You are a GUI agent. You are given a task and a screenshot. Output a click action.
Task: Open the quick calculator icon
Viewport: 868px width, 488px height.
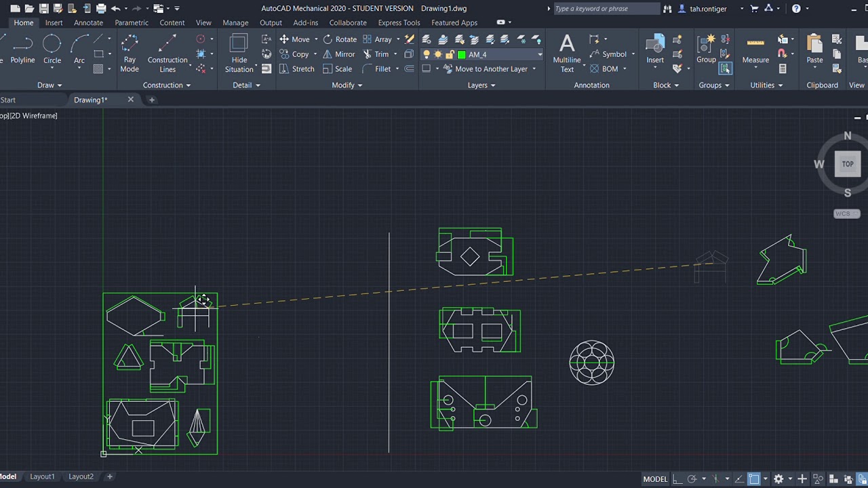(x=783, y=69)
